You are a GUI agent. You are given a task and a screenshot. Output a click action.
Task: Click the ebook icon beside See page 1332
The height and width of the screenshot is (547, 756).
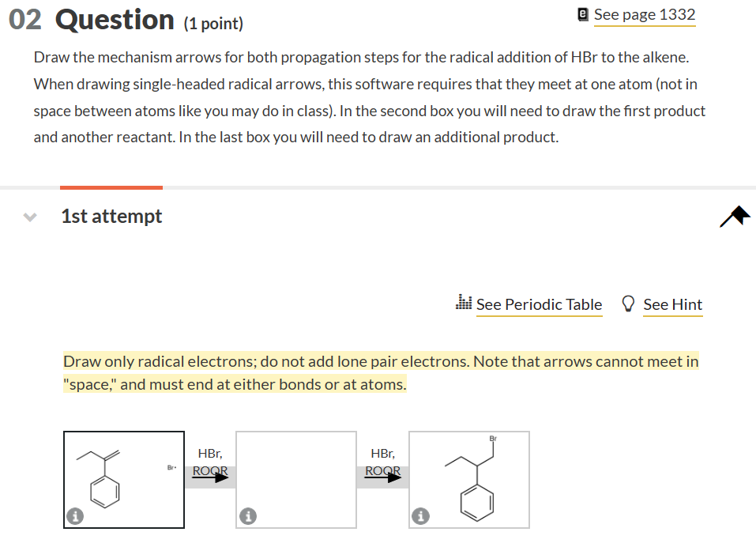[581, 13]
